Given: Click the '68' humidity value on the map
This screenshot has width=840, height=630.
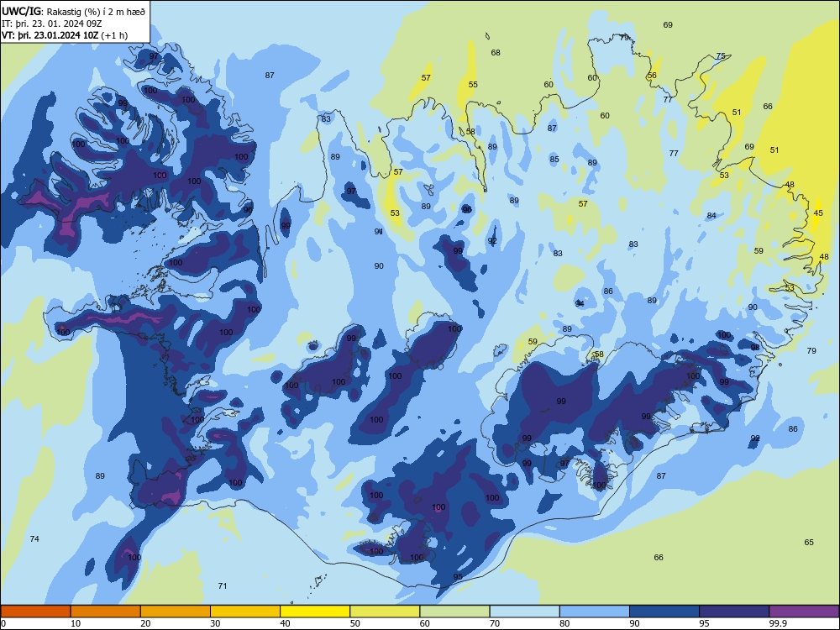Looking at the screenshot, I should tap(496, 52).
